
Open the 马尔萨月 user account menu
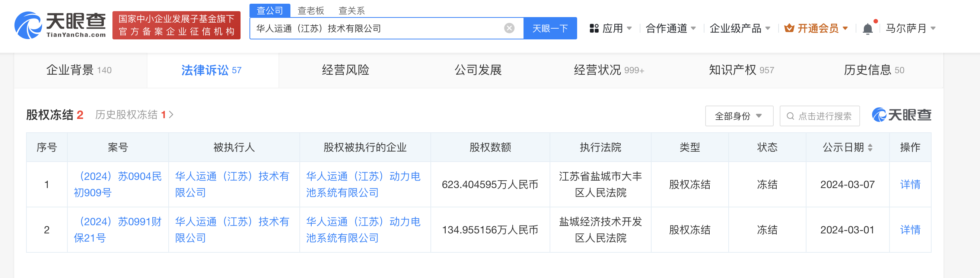(910, 29)
